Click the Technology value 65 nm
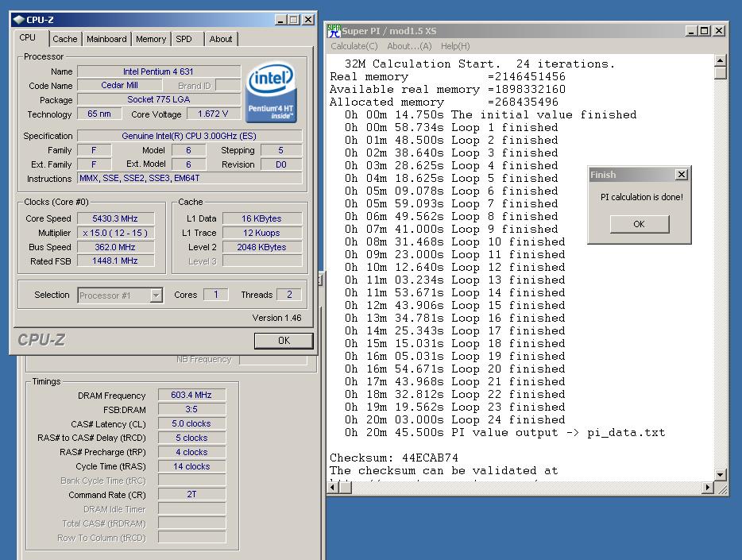This screenshot has height=560, width=742. 99,114
